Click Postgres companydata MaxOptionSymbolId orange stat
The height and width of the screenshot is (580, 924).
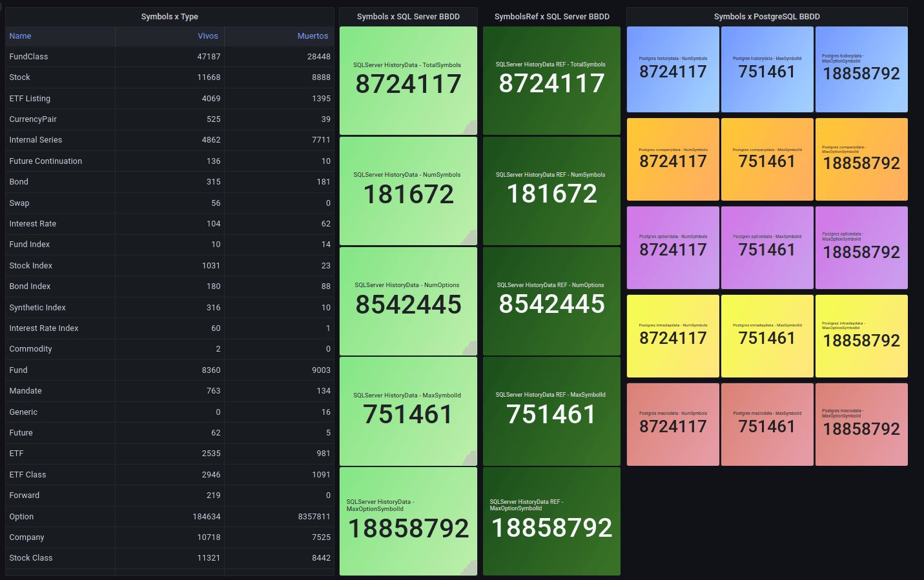pos(861,159)
